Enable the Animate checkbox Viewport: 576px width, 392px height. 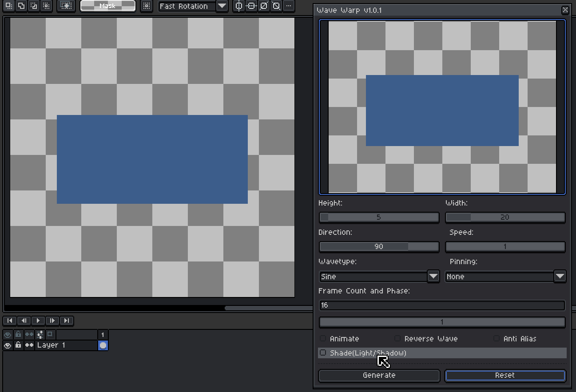point(323,339)
